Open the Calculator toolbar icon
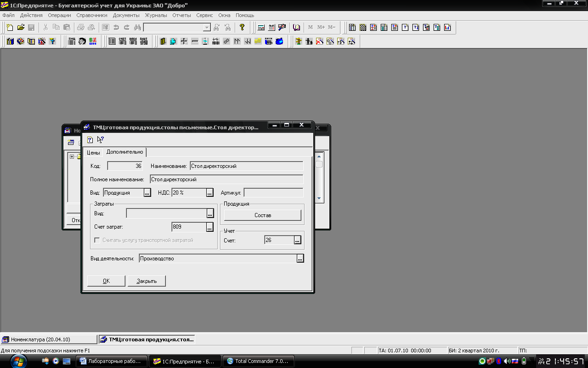Screen dimensions: 588x368 [x=261, y=28]
